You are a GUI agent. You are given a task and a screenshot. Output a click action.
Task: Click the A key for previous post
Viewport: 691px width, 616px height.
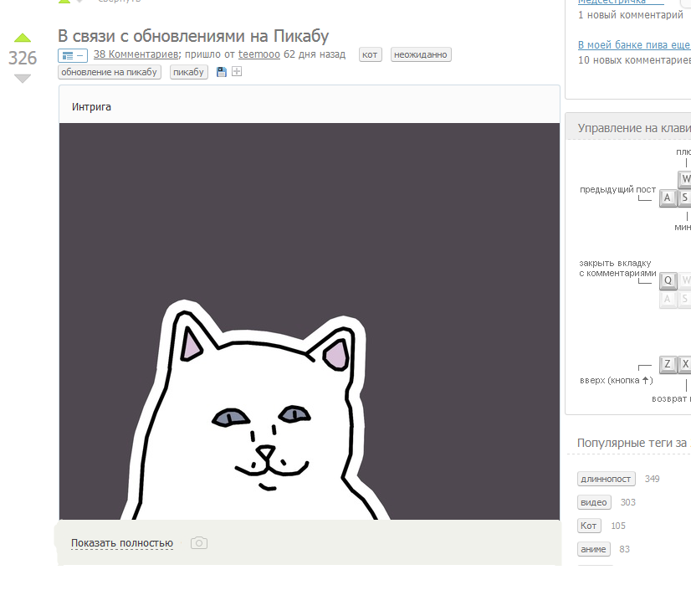668,198
